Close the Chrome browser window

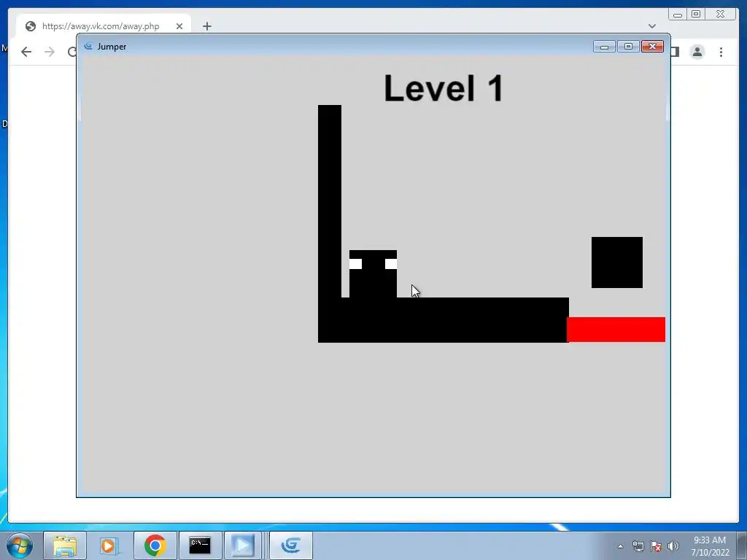pos(720,15)
